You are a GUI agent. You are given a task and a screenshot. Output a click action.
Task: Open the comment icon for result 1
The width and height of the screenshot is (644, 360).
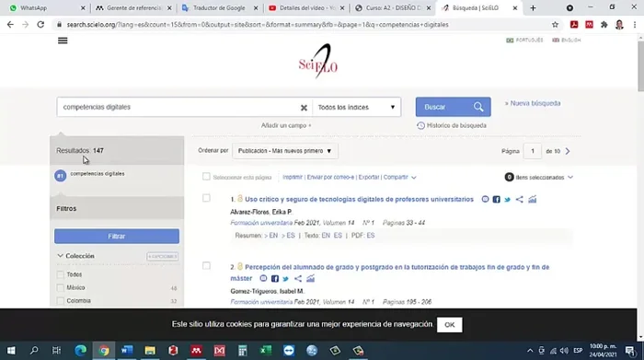(x=485, y=199)
